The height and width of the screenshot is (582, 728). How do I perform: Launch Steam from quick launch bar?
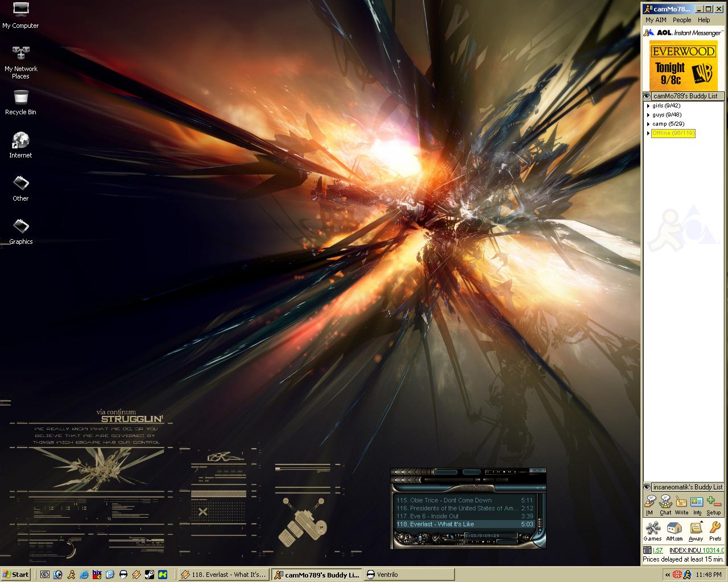[x=150, y=575]
